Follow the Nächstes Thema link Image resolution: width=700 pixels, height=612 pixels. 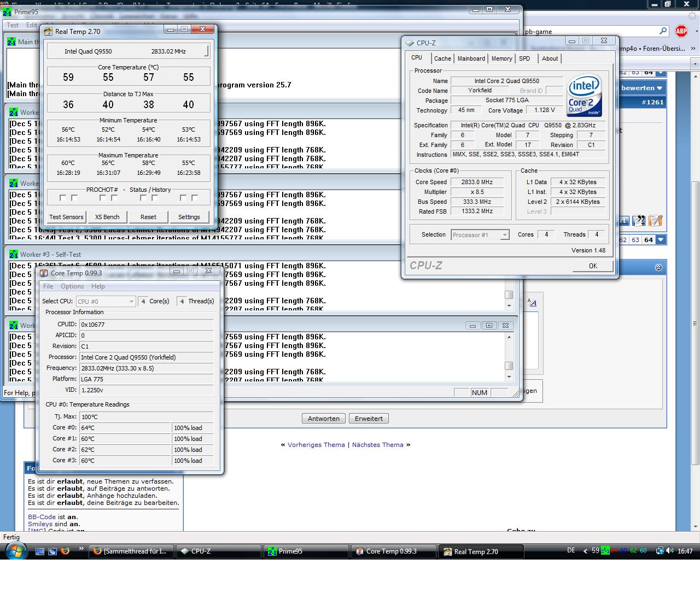click(377, 445)
